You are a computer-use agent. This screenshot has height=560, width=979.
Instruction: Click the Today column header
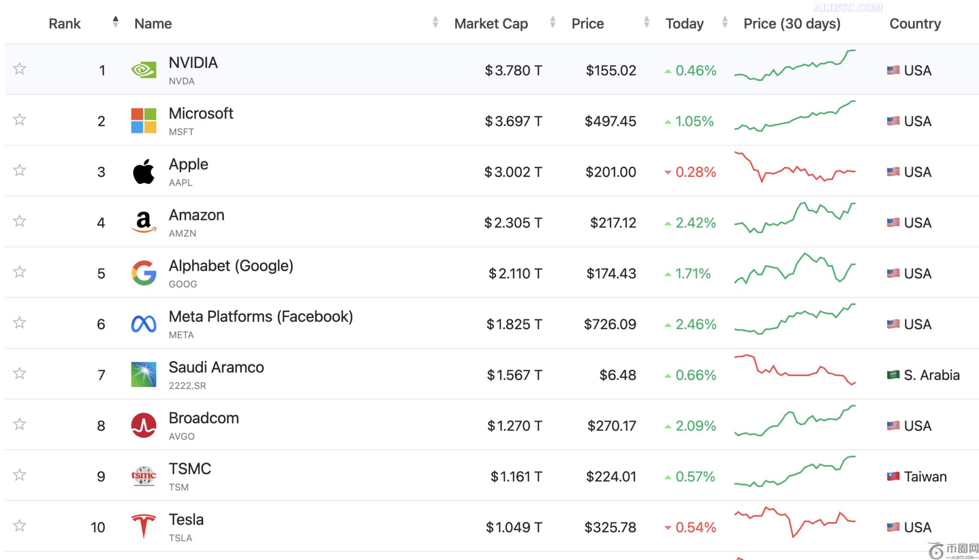[x=685, y=23]
